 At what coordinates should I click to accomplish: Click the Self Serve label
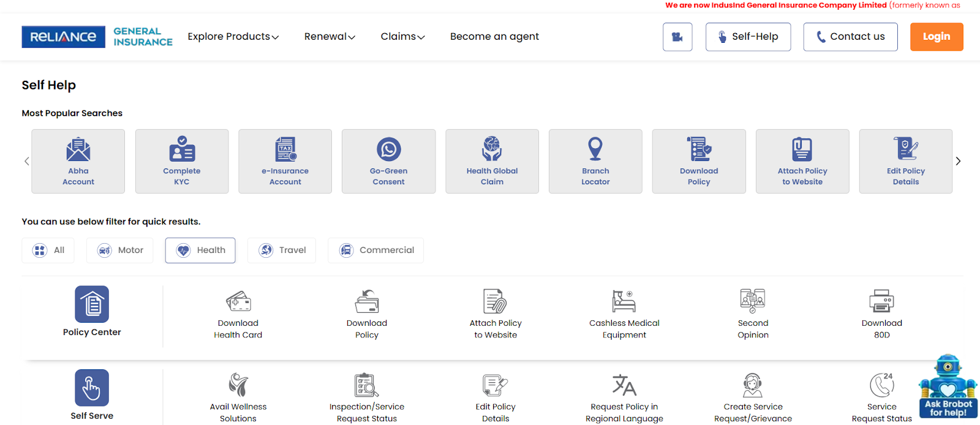92,416
